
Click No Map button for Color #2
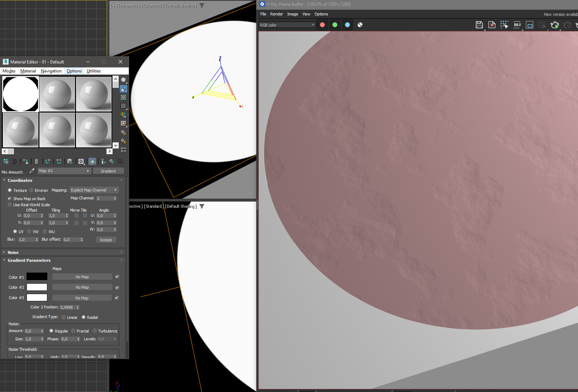[x=82, y=287]
